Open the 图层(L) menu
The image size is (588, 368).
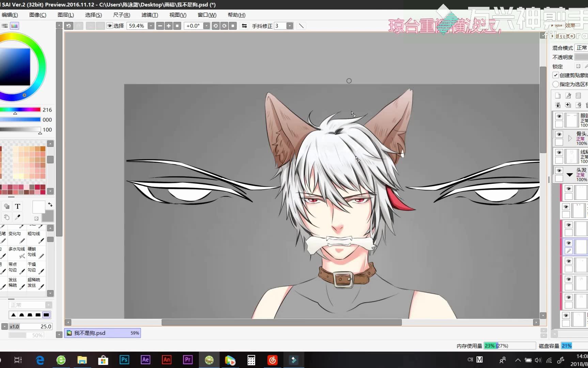pyautogui.click(x=66, y=15)
